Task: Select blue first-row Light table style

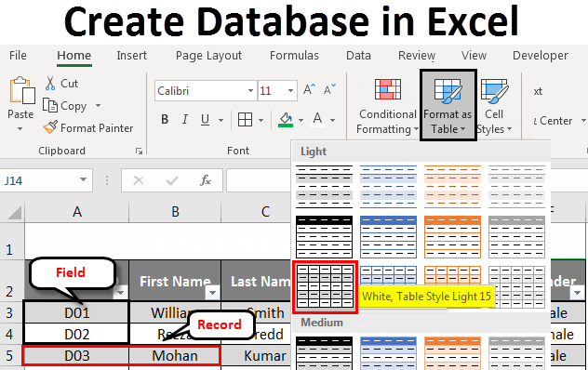Action: 389,187
